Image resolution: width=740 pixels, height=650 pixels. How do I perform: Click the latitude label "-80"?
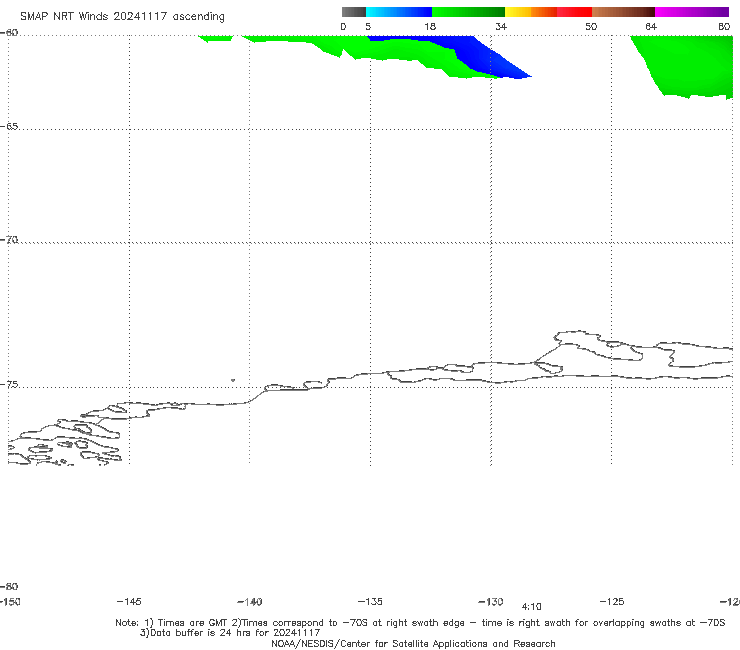pos(9,586)
